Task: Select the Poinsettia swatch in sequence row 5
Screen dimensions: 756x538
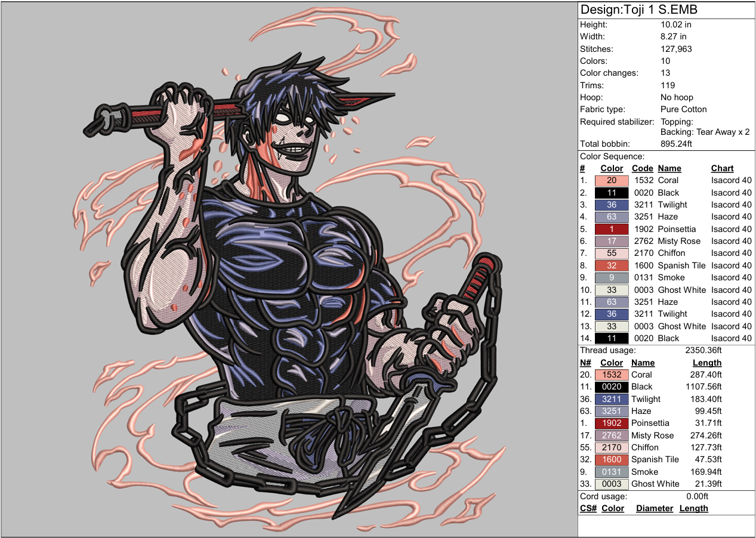Action: pos(612,229)
